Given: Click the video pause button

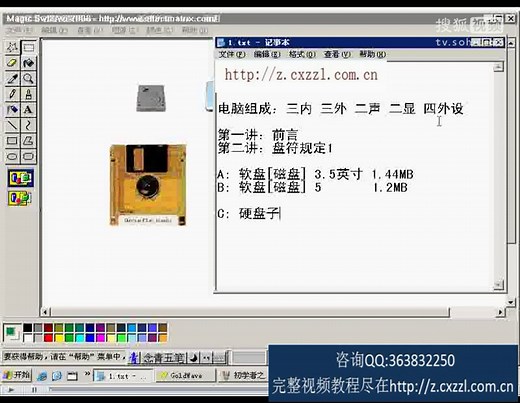Looking at the screenshot, I should pyautogui.click(x=34, y=389).
